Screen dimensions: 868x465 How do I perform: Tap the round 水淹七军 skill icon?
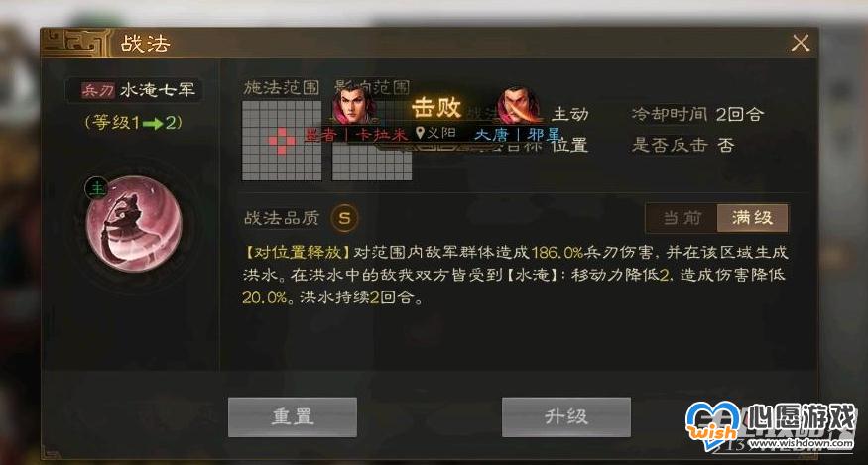click(133, 224)
